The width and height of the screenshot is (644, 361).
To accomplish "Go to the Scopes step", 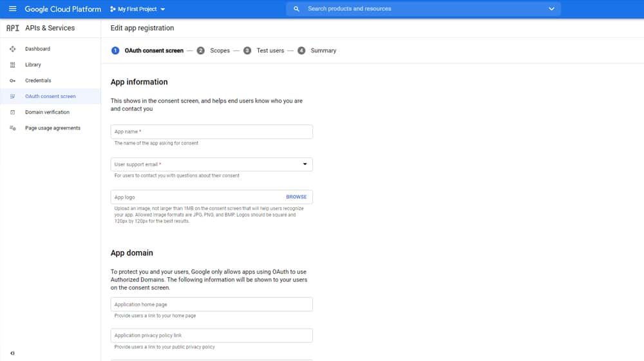I will [x=220, y=50].
